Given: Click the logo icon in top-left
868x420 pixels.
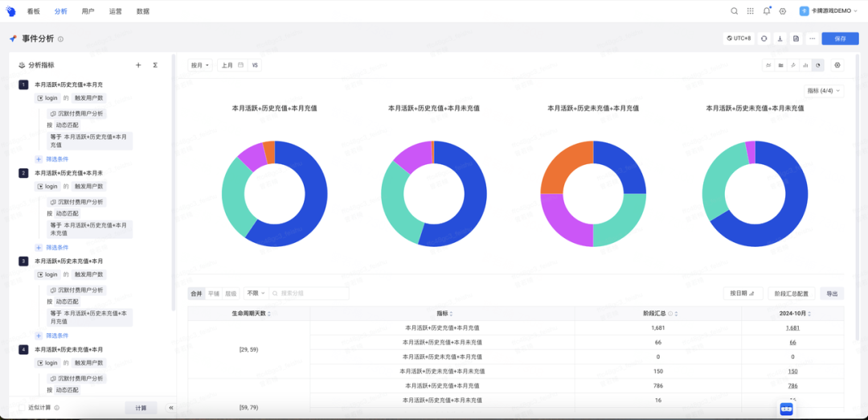Looking at the screenshot, I should coord(10,11).
